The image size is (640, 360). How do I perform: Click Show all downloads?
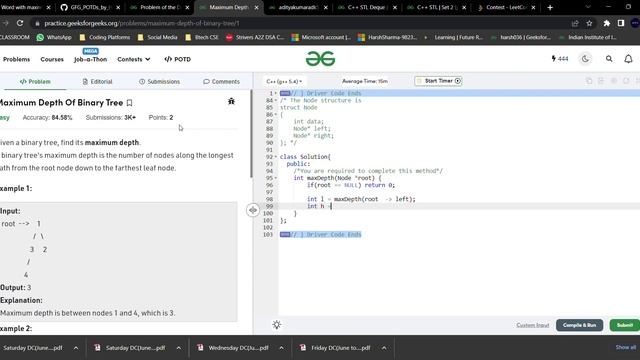[626, 347]
